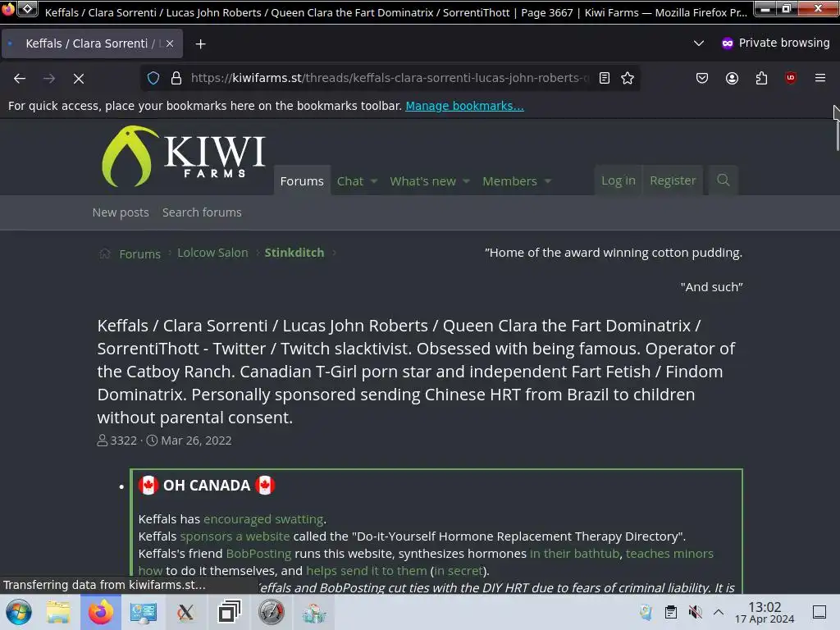This screenshot has width=840, height=630.
Task: Open the Members navigation item
Action: coord(509,181)
